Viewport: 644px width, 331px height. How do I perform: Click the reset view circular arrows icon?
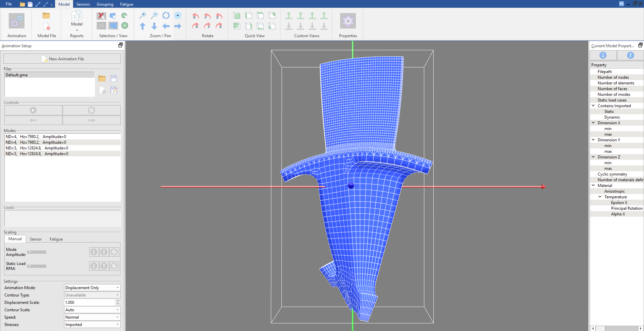point(166,15)
